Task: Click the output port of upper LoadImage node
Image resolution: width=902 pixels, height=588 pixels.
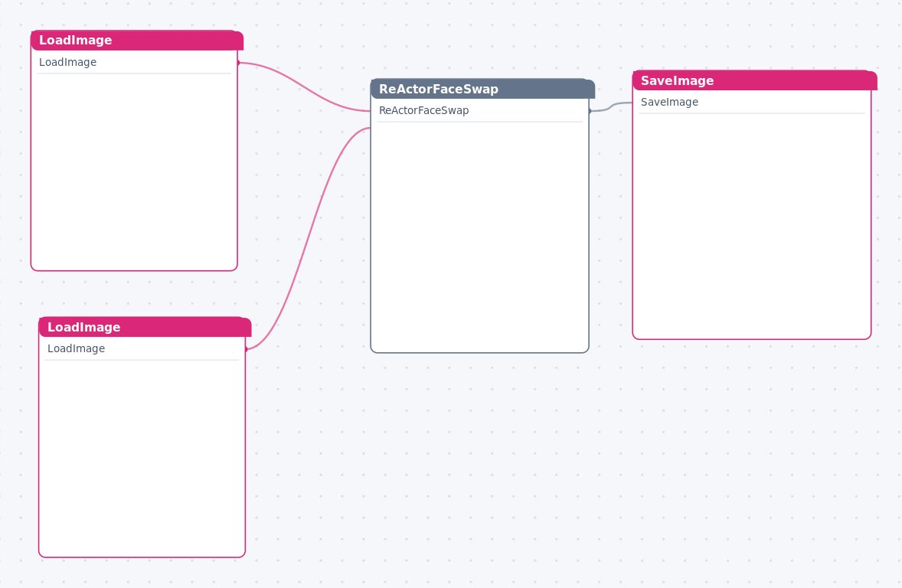Action: click(x=238, y=62)
